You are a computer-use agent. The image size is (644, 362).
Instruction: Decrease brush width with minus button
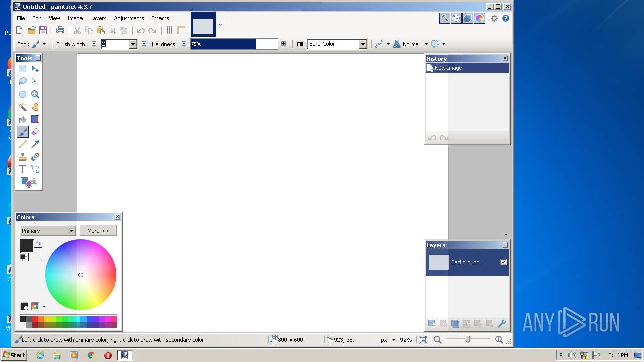[x=94, y=44]
